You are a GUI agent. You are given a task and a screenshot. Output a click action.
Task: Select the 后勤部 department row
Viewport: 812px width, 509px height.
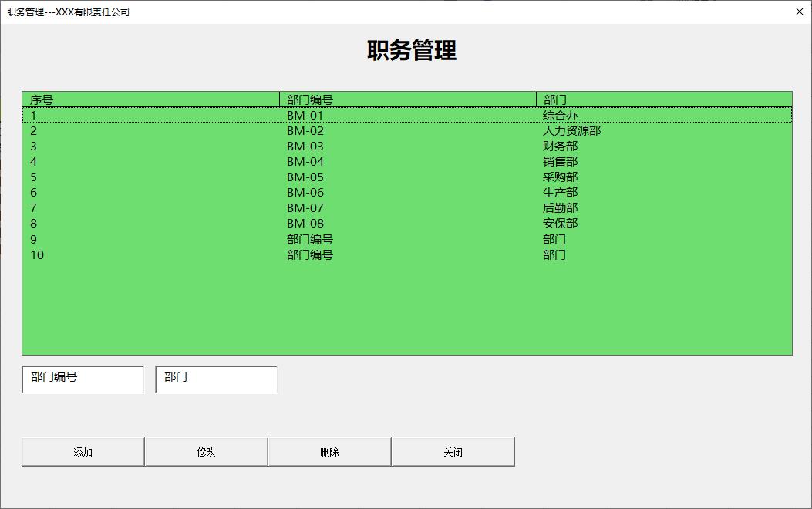[x=308, y=207]
